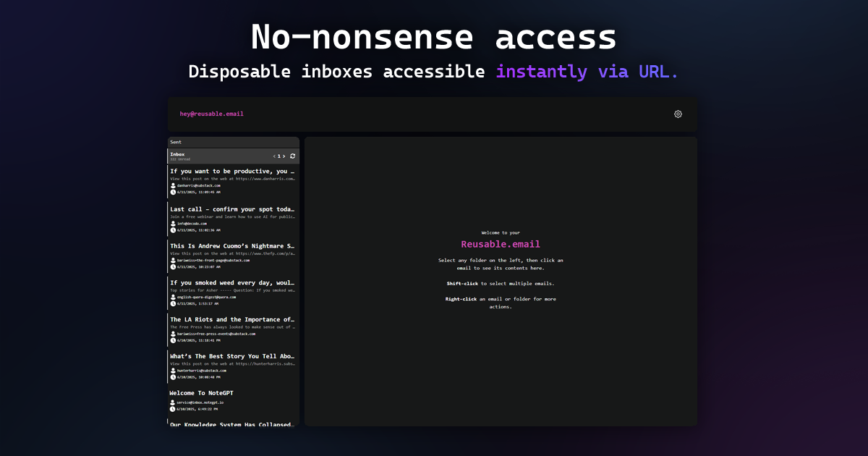Open email "If you want to be productive"
Image resolution: width=868 pixels, height=456 pixels.
point(233,182)
